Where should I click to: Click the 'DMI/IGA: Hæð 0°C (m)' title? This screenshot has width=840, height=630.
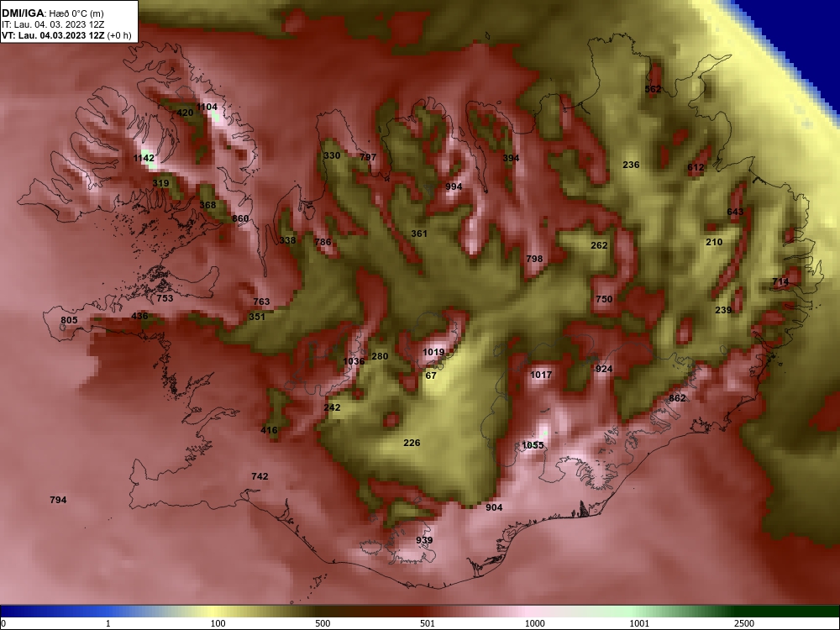pyautogui.click(x=52, y=13)
